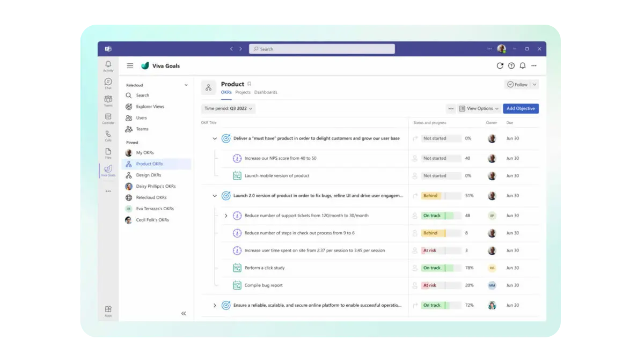The height and width of the screenshot is (362, 644).
Task: Open Daisy Phillips's OKRs
Action: pos(156,187)
